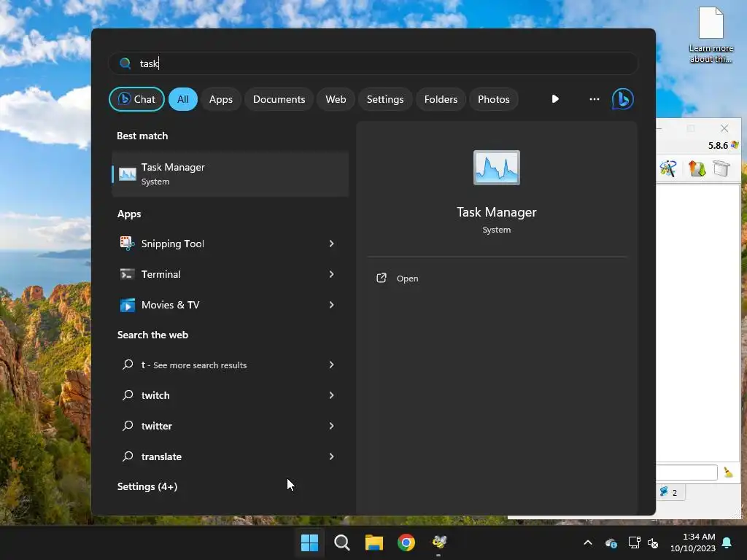Click the trash bin icon in background window

point(721,168)
